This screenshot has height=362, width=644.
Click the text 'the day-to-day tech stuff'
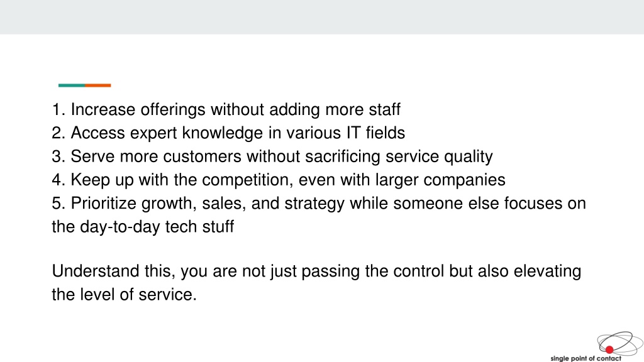143,226
